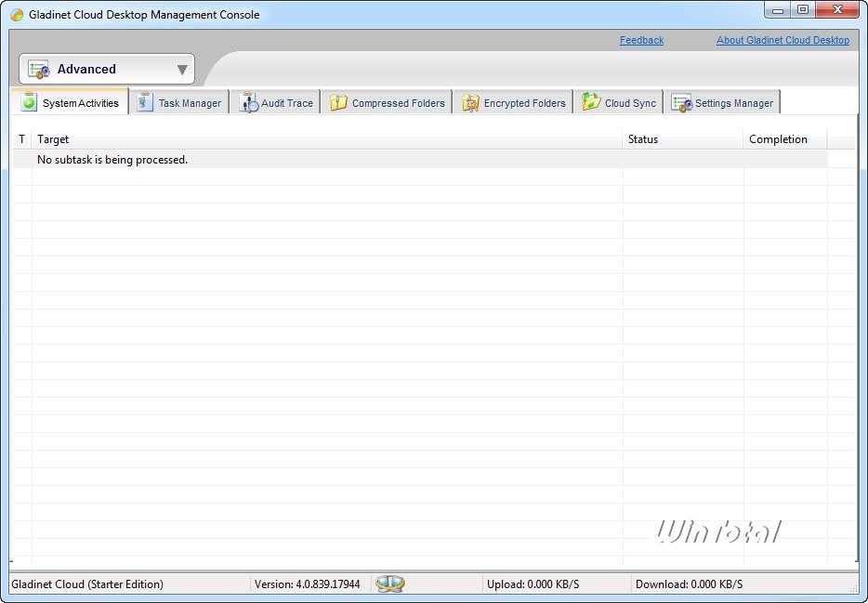
Task: Open the Settings Manager tab
Action: [722, 102]
